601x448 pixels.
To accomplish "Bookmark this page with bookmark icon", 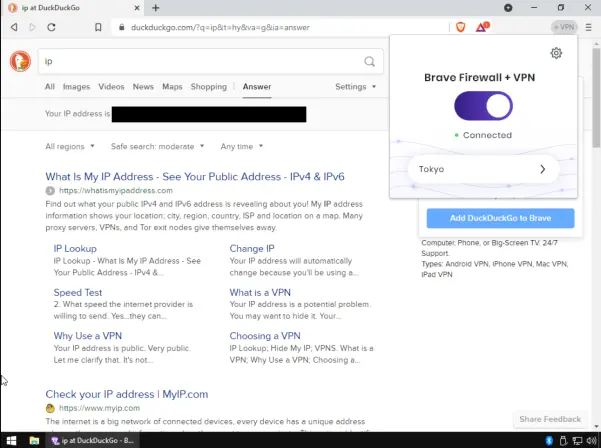I will click(x=98, y=27).
